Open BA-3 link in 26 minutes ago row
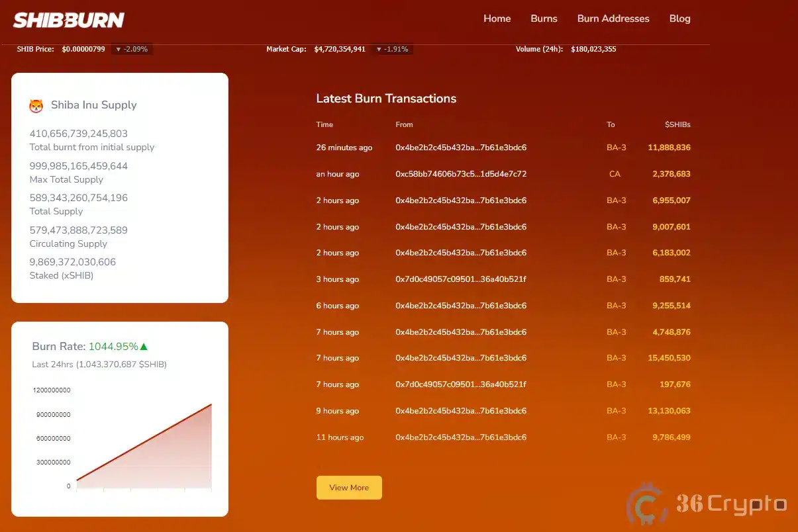798x532 pixels. click(616, 148)
